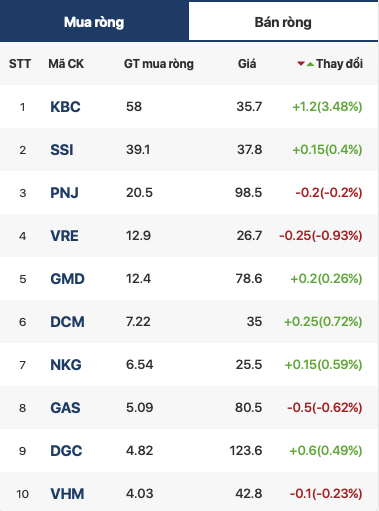Click the GT mua ròng column header

point(159,64)
